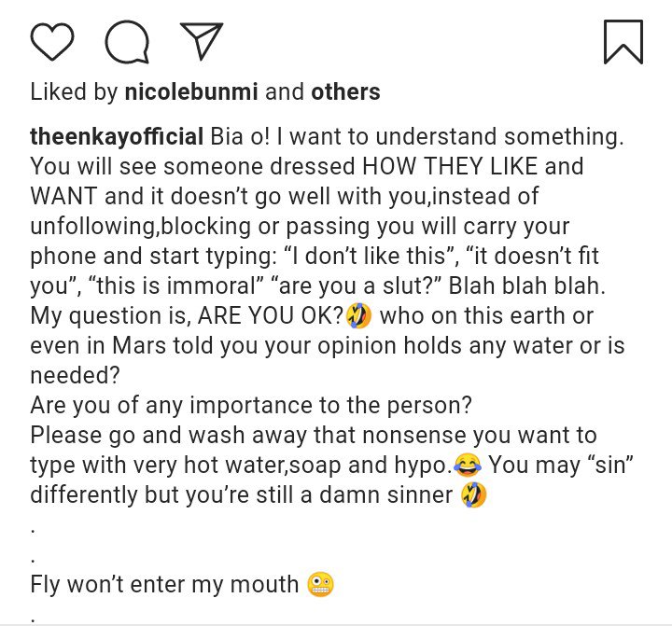Like the post with the heart icon
Screen dimensions: 672x626
click(x=52, y=43)
